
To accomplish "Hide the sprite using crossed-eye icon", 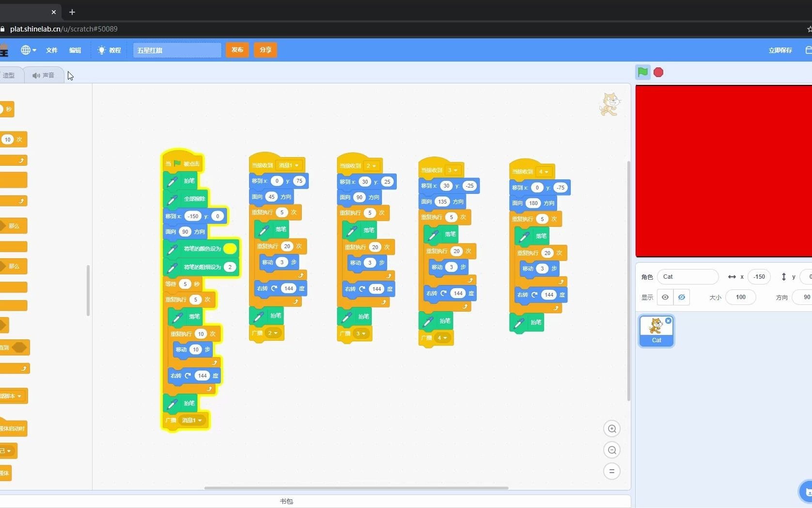I will tap(681, 297).
